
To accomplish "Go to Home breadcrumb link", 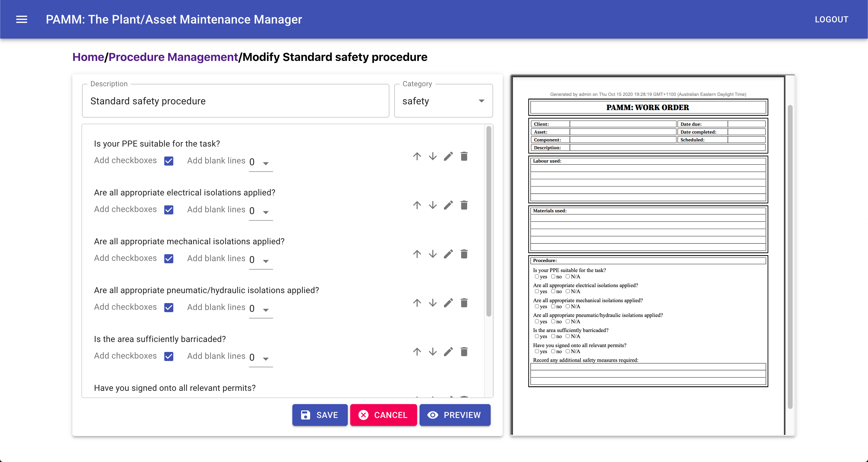I will (x=88, y=57).
